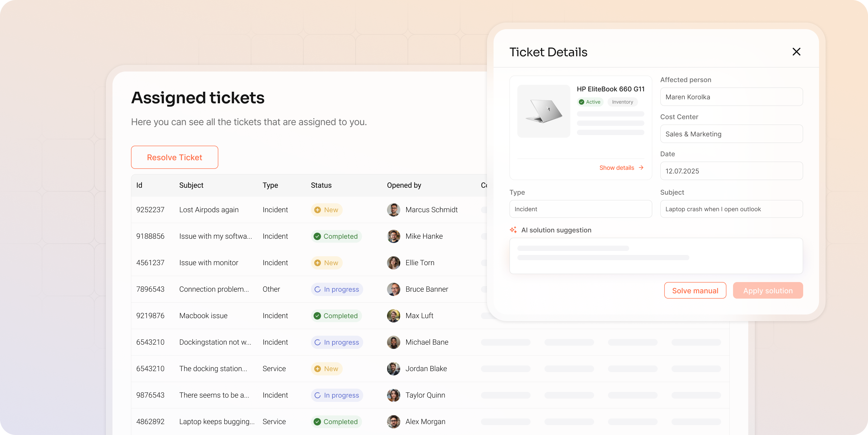Click In progress badge for Connection problem
This screenshot has width=868, height=435.
[337, 289]
